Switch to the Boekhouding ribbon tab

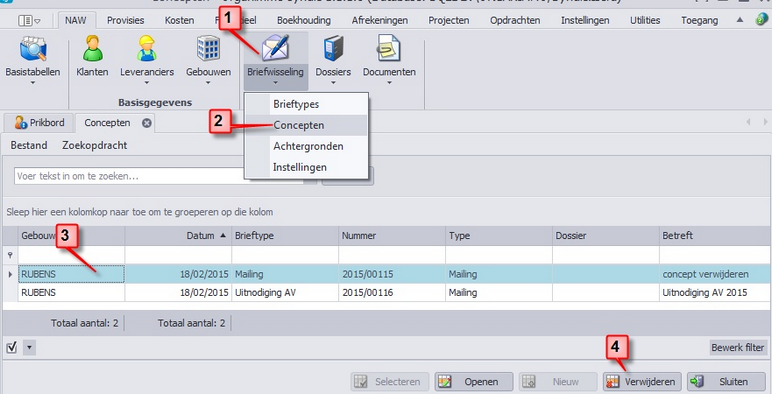click(304, 20)
